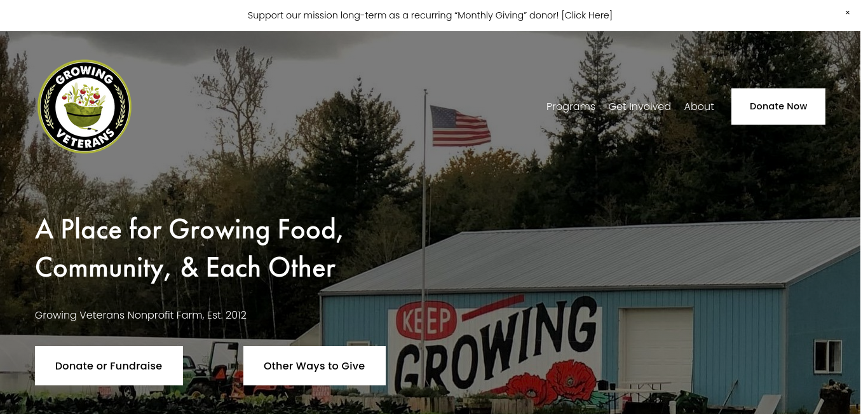Open the Get Involved navigation menu
This screenshot has width=868, height=414.
639,106
